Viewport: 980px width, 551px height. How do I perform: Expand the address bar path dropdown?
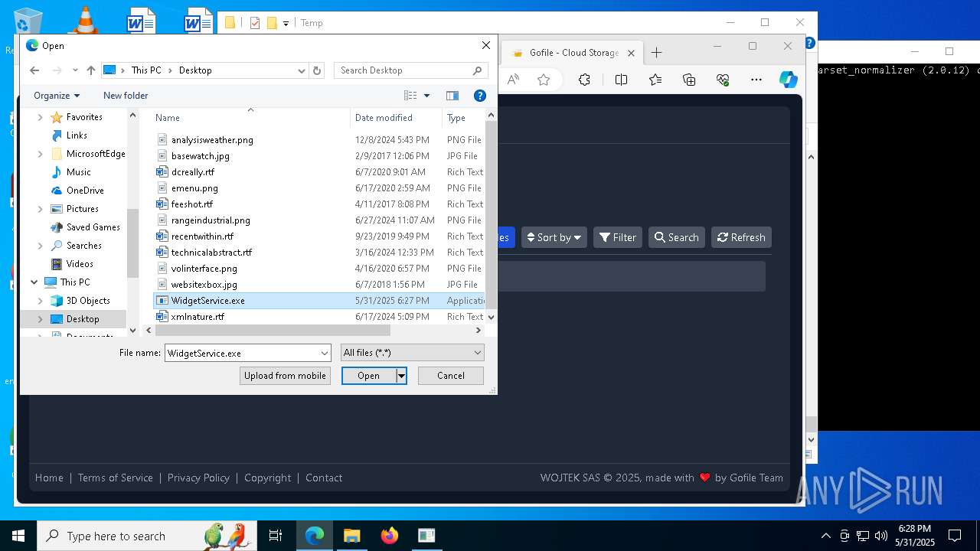[x=302, y=70]
